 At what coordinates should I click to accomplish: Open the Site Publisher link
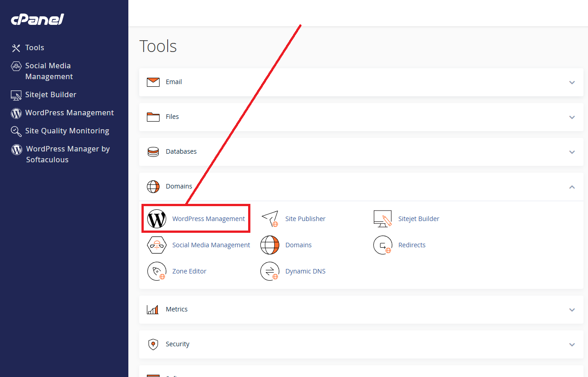click(305, 219)
